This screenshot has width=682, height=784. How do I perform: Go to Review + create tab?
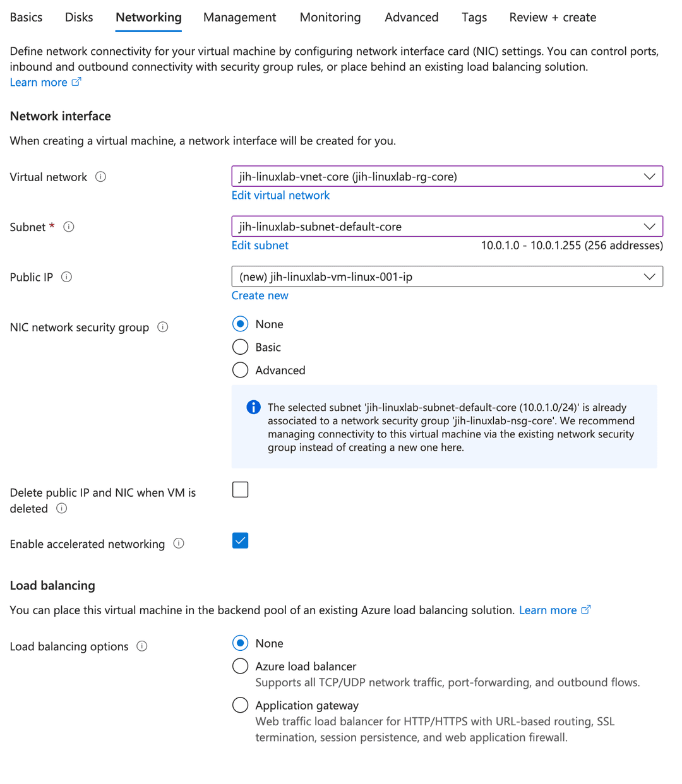pos(553,17)
